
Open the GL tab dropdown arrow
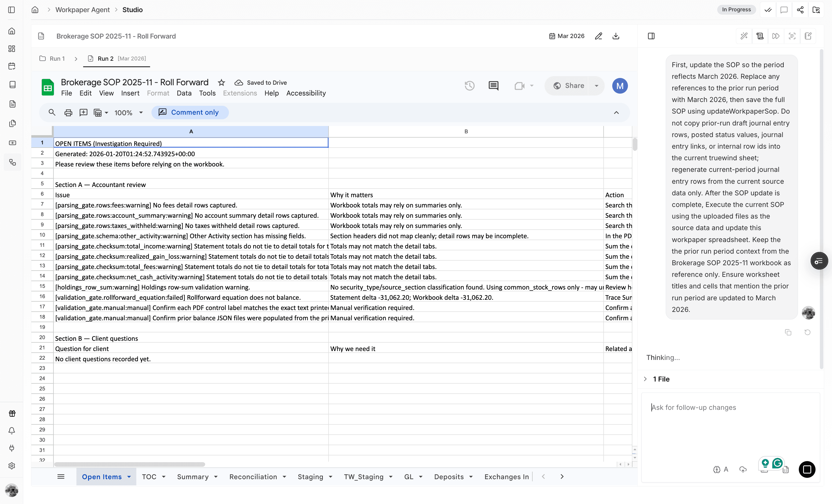[421, 477]
